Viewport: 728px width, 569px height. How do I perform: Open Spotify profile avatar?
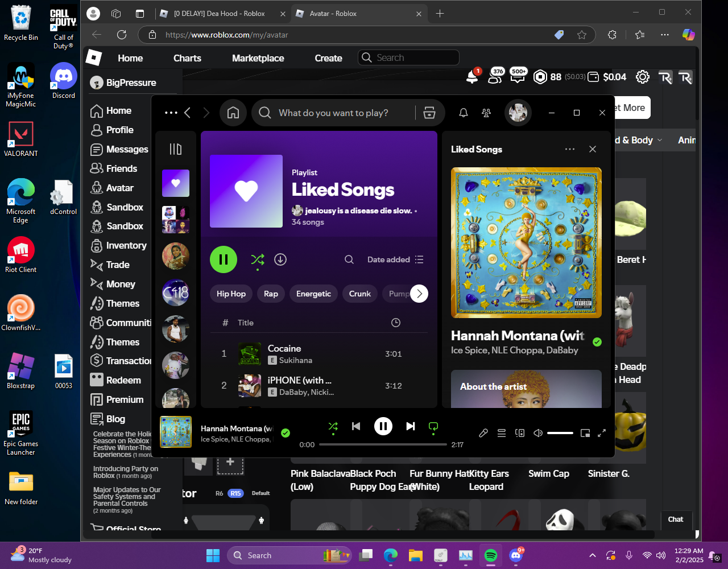point(518,113)
